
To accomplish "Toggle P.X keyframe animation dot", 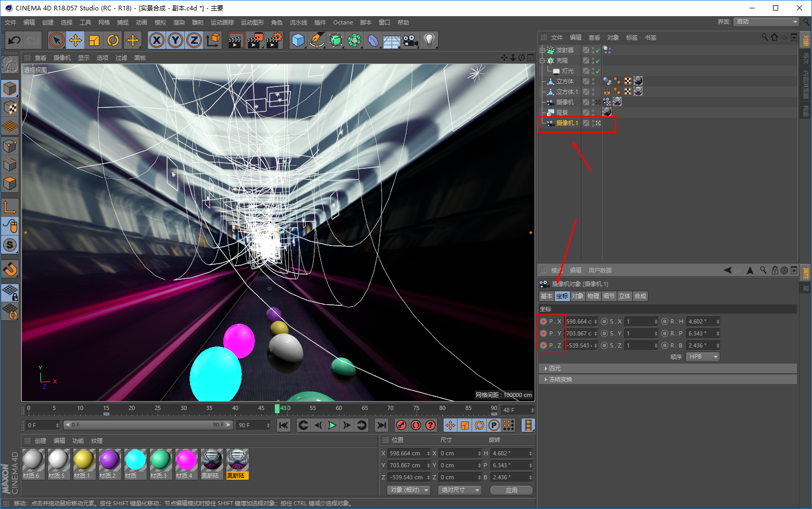I will tap(543, 321).
